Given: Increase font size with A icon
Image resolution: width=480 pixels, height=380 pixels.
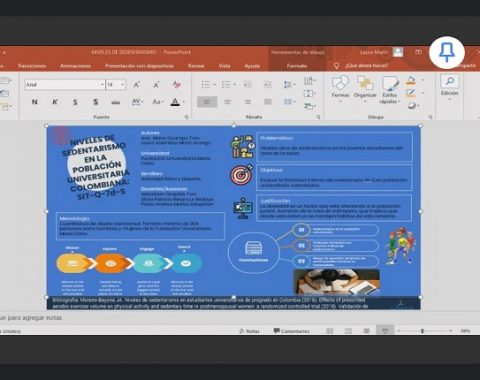Looking at the screenshot, I should tap(136, 85).
